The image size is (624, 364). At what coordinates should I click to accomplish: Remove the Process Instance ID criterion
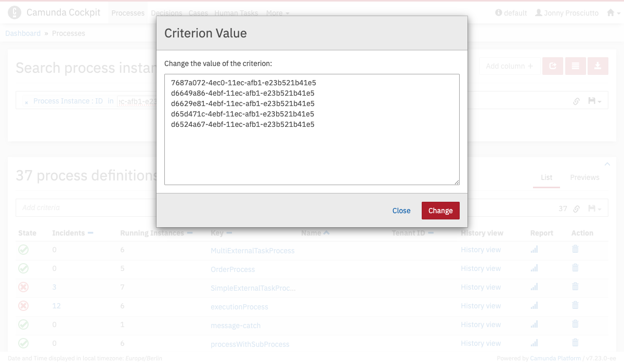(27, 102)
